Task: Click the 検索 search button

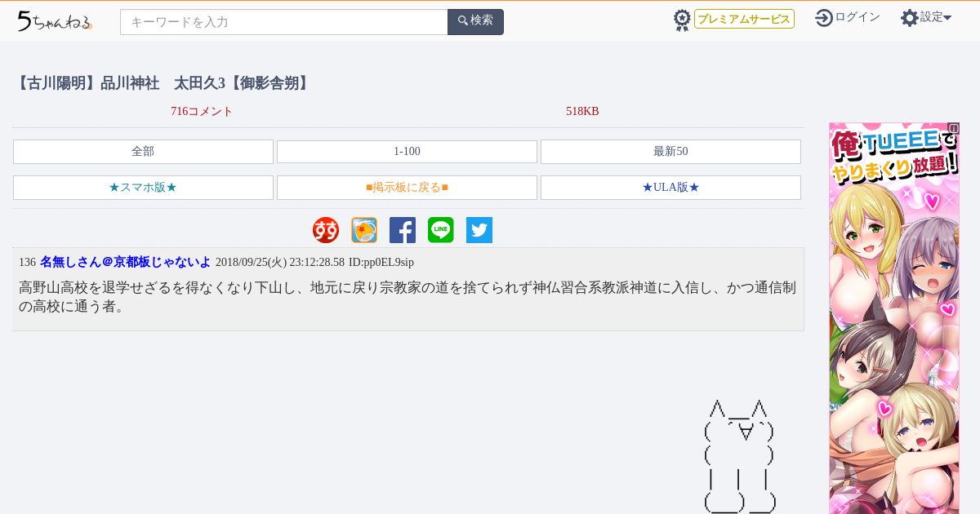Action: (475, 22)
